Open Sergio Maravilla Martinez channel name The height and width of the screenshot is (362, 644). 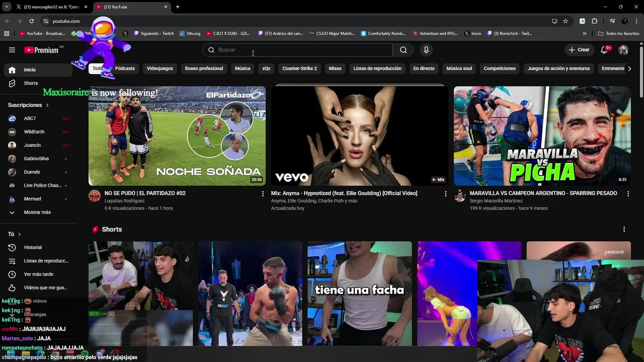coord(496,201)
